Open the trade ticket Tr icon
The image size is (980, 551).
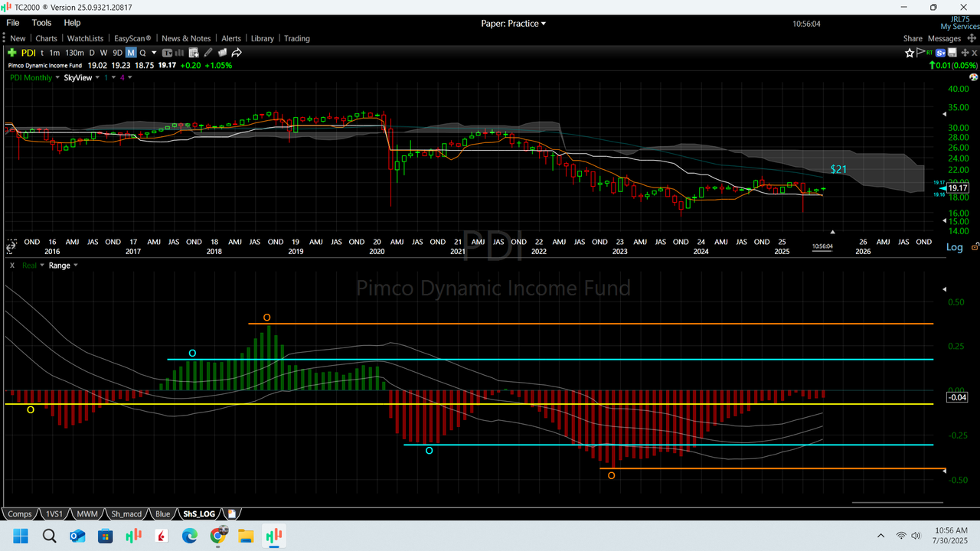[x=168, y=53]
